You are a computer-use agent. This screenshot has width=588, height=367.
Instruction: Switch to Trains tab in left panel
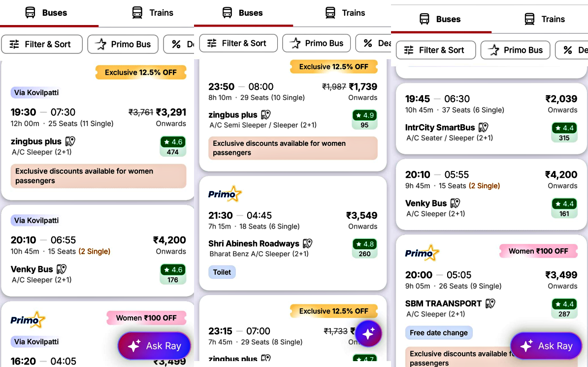153,13
